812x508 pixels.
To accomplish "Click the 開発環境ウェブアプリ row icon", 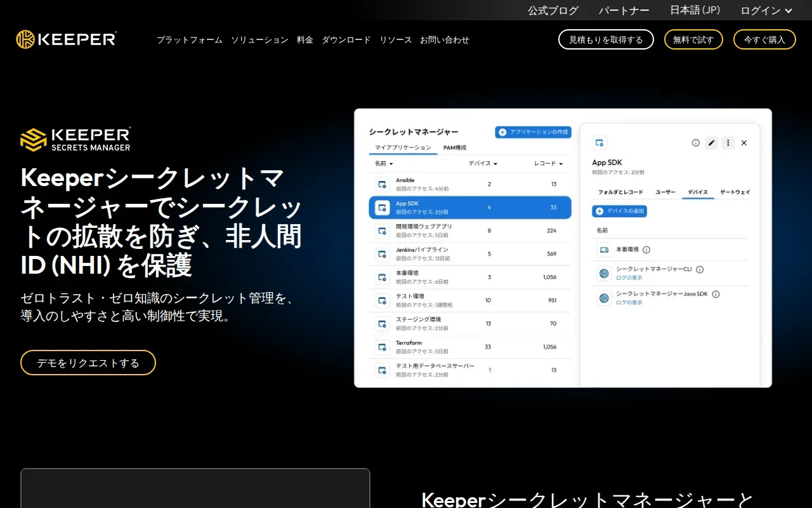I will 382,231.
